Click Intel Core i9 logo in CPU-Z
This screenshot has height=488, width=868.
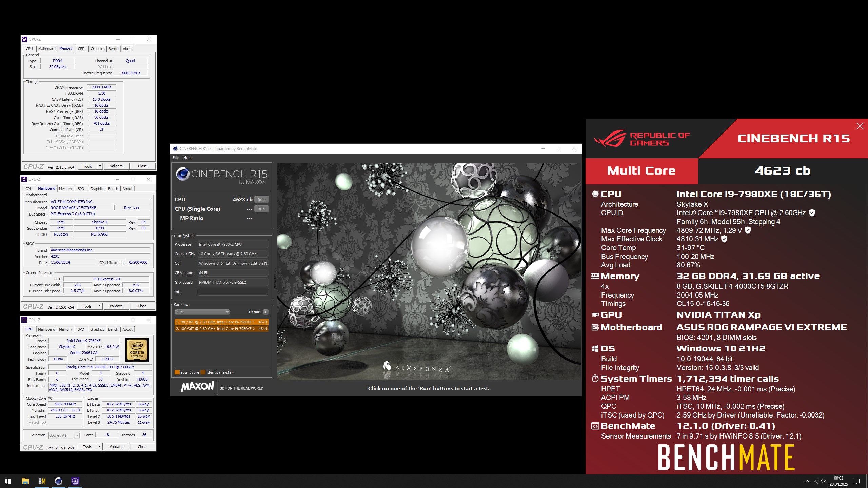[x=137, y=349]
